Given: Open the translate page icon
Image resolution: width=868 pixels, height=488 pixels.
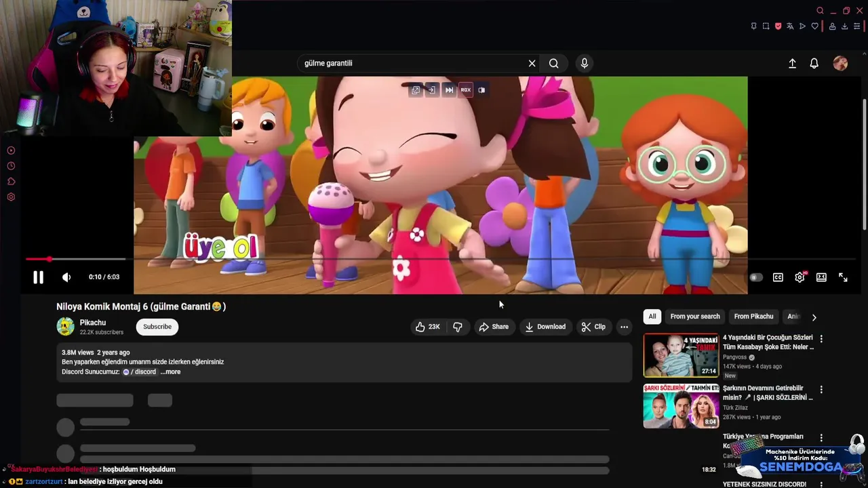Looking at the screenshot, I should [x=790, y=26].
